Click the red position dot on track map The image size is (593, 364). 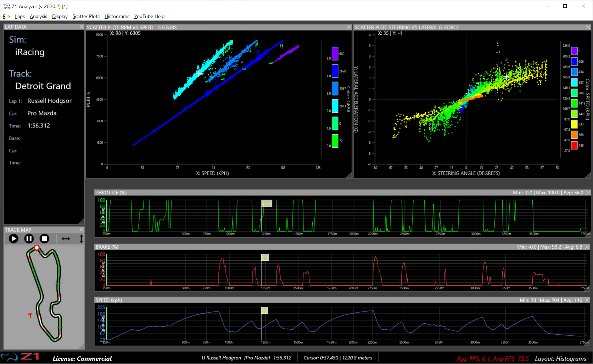click(37, 248)
